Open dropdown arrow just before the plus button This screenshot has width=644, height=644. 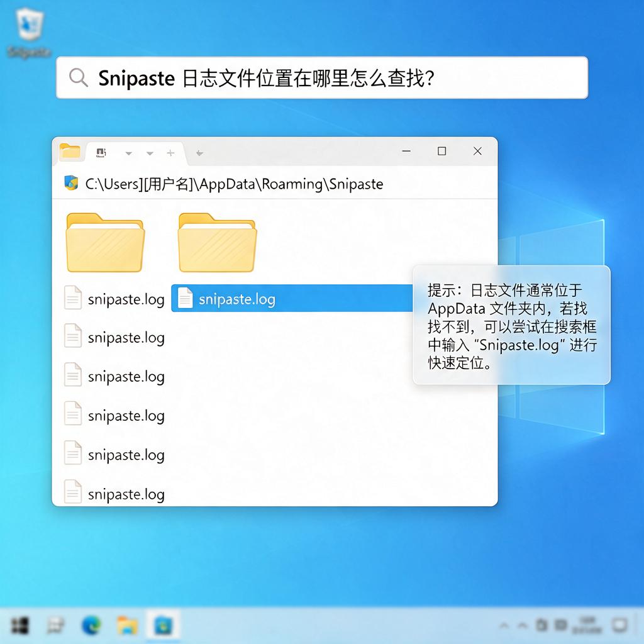[150, 153]
